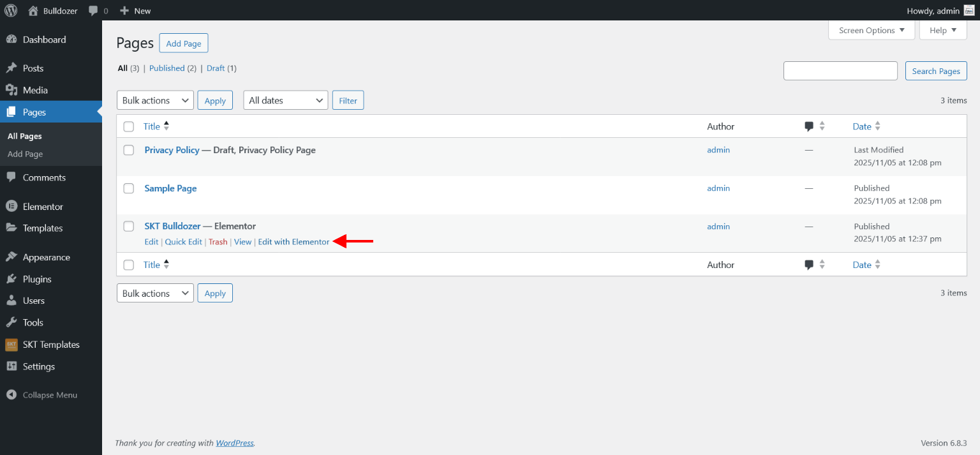Click the Collapse Menu arrow icon
The height and width of the screenshot is (455, 980).
pos(11,395)
